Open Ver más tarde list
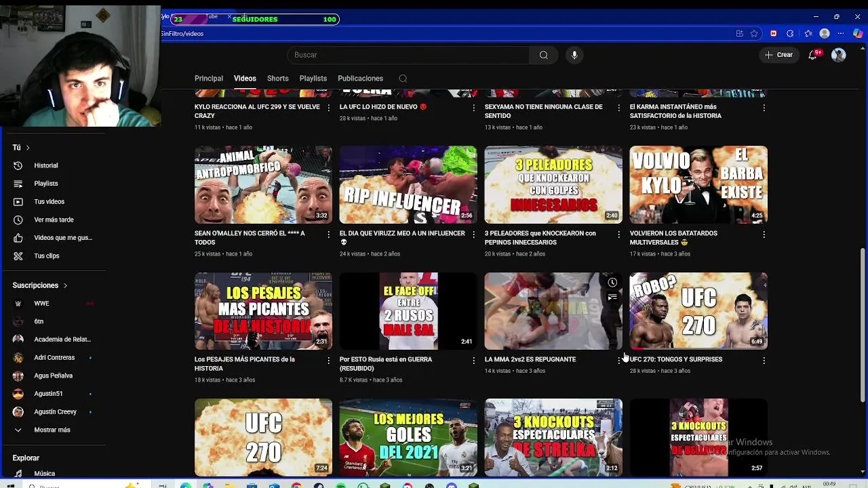The height and width of the screenshot is (488, 868). click(53, 220)
